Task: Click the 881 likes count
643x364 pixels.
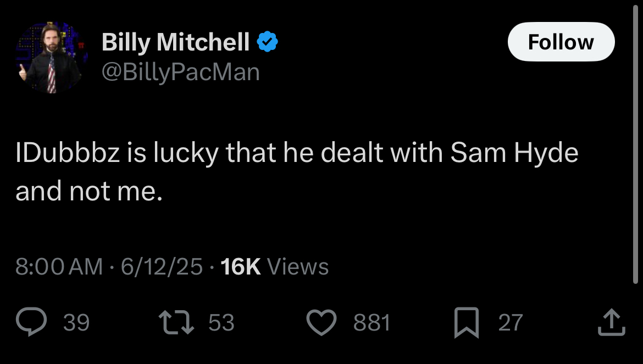Action: pos(372,323)
